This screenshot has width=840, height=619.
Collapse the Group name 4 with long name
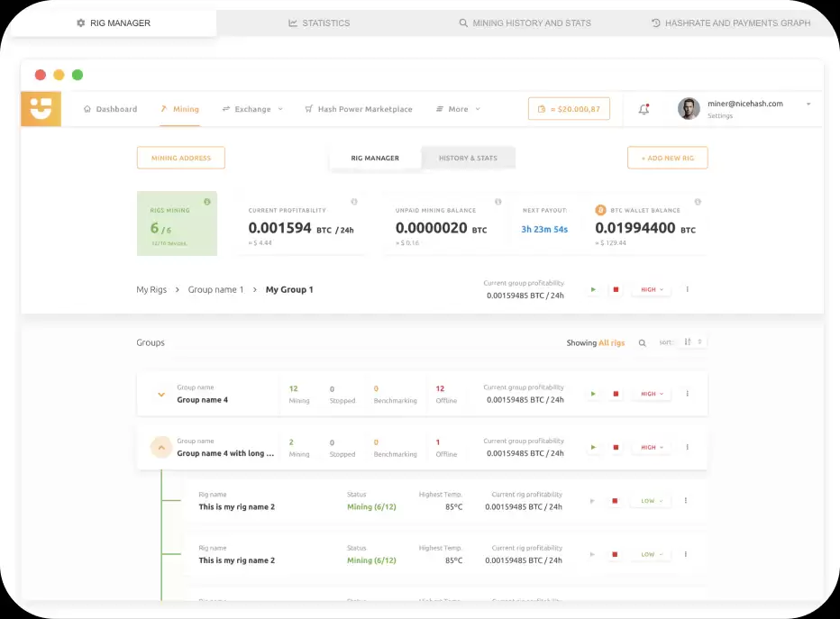pyautogui.click(x=161, y=448)
